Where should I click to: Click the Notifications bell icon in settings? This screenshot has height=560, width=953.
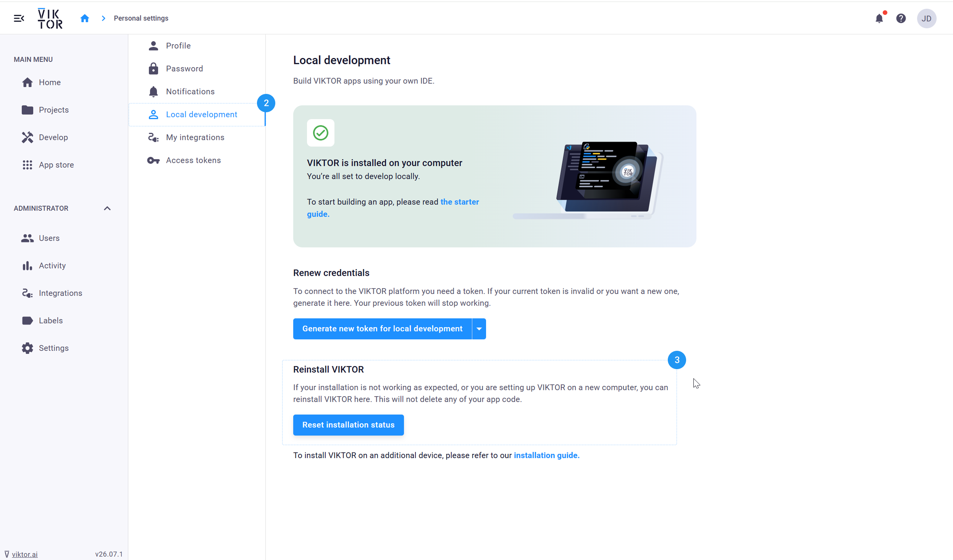153,92
